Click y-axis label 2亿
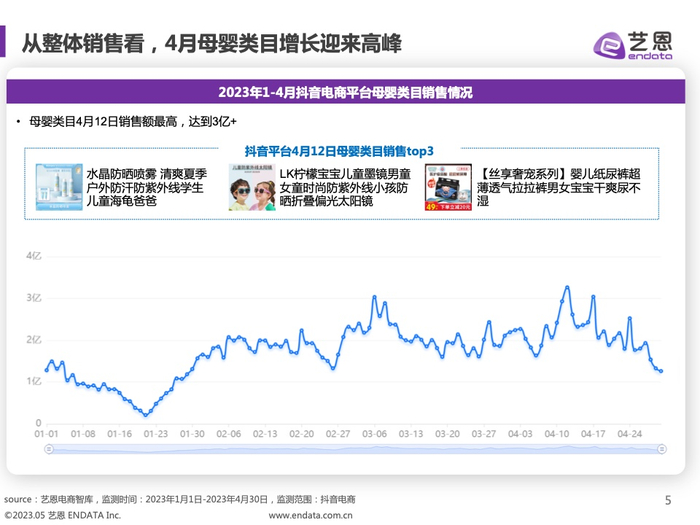 34,340
